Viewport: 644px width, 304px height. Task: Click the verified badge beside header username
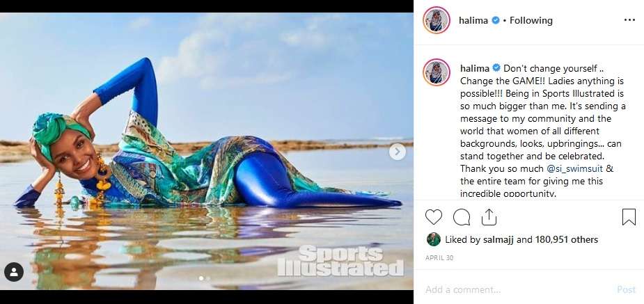pyautogui.click(x=495, y=20)
